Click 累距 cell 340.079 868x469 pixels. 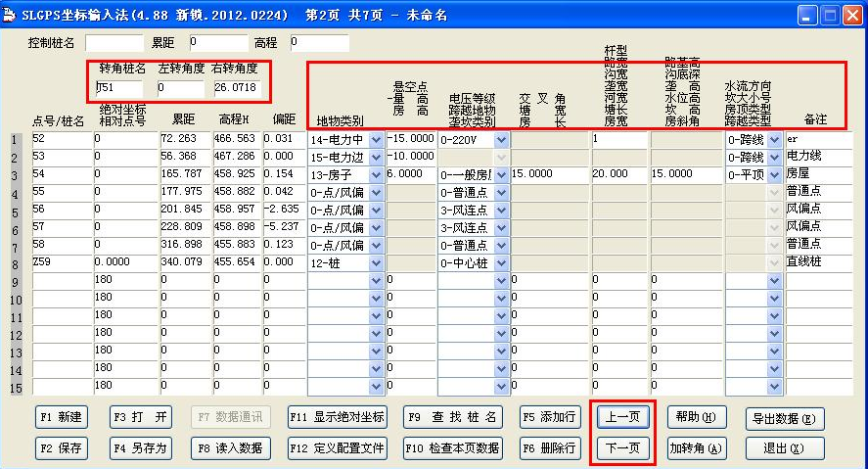(187, 262)
